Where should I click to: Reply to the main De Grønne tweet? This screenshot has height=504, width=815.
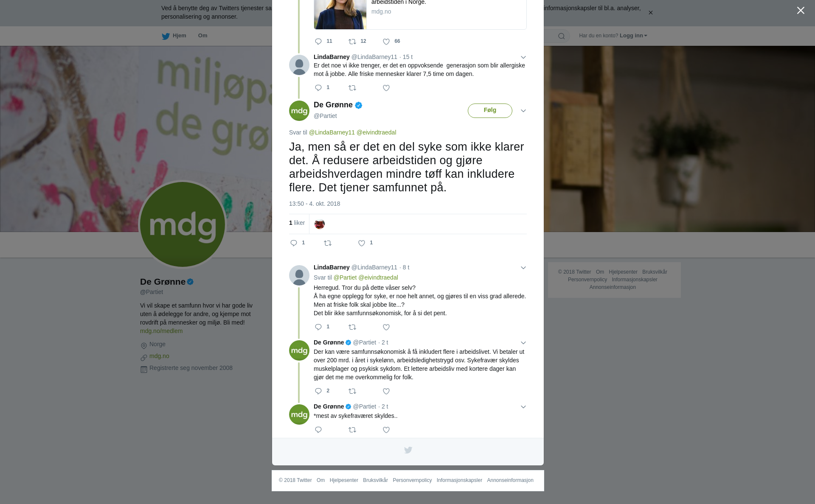pyautogui.click(x=294, y=243)
